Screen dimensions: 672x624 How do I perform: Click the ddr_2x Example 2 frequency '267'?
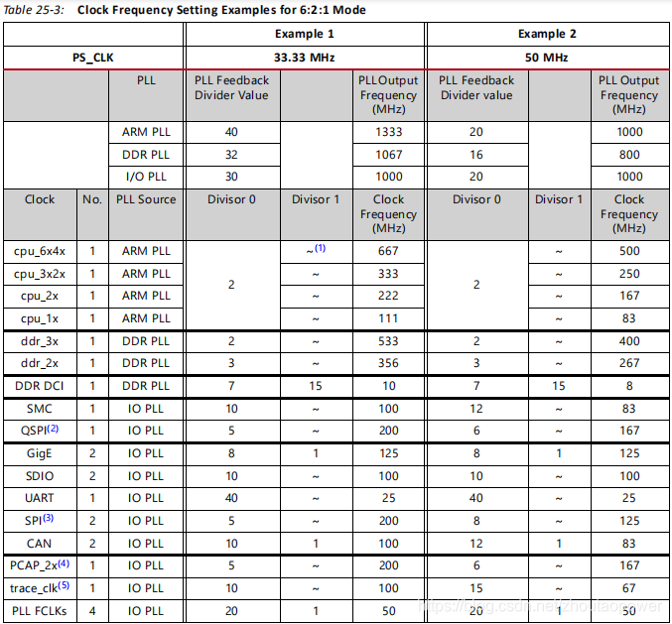tap(629, 363)
